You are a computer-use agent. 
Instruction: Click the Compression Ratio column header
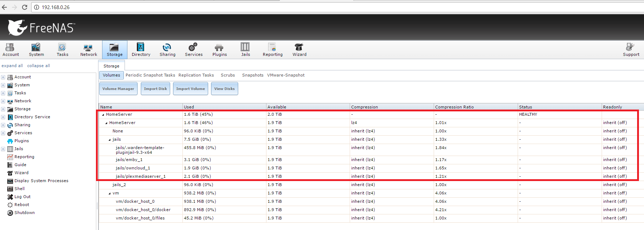coord(476,107)
